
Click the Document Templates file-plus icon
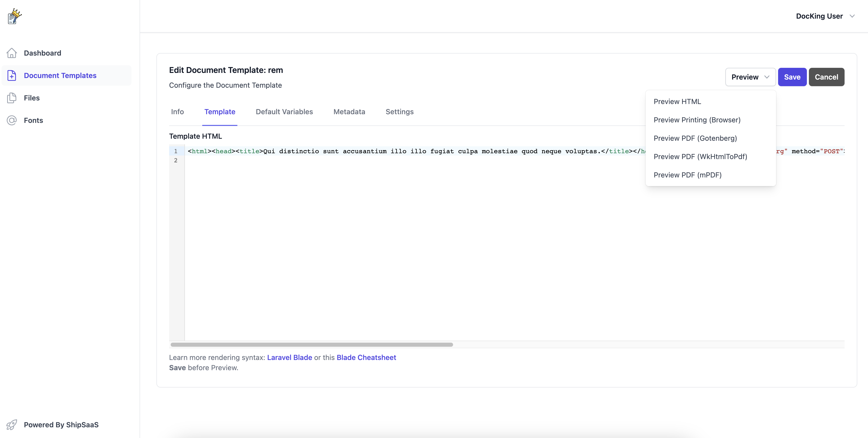tap(12, 75)
